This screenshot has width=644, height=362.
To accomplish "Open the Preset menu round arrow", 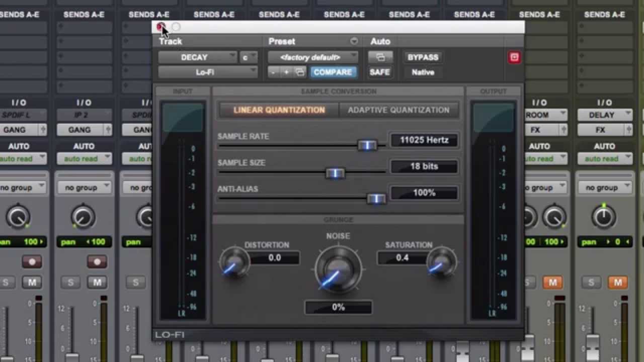I will (354, 41).
